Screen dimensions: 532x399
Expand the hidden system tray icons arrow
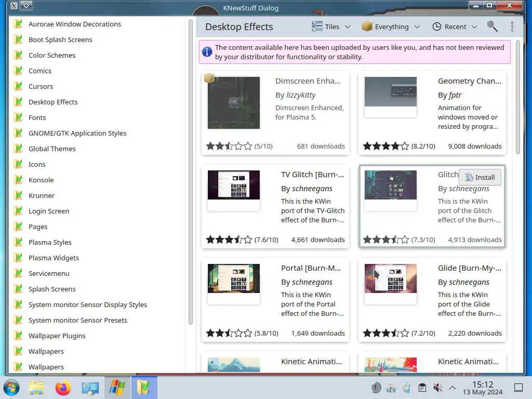tap(453, 388)
